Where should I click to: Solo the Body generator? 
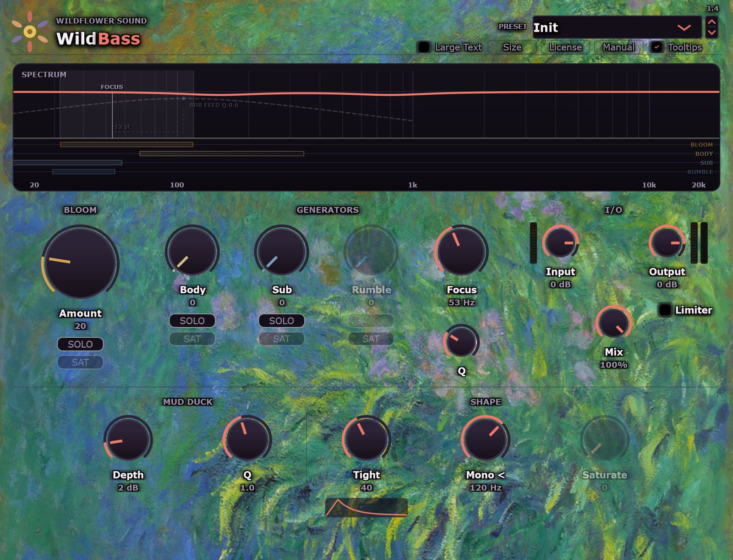(x=192, y=321)
